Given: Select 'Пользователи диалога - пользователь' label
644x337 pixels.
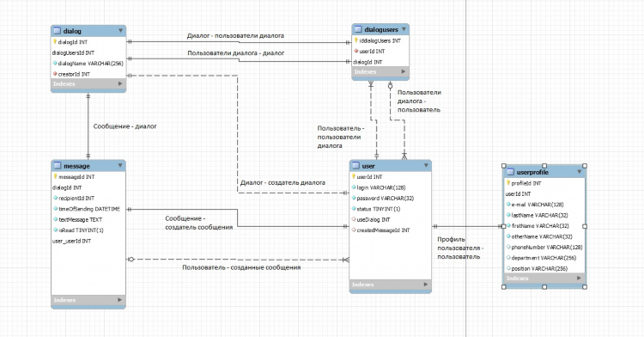Looking at the screenshot, I should 419,101.
